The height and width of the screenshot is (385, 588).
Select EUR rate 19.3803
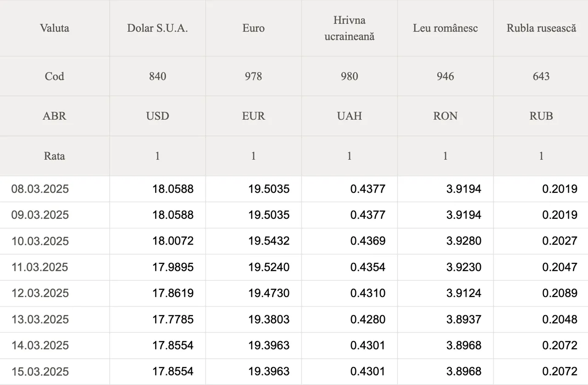click(x=269, y=319)
